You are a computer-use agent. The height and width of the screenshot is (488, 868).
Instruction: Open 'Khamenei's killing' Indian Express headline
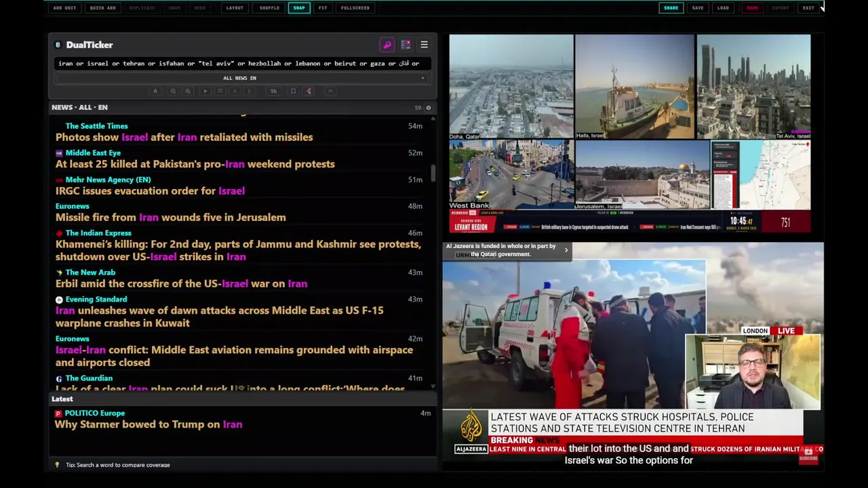click(238, 251)
